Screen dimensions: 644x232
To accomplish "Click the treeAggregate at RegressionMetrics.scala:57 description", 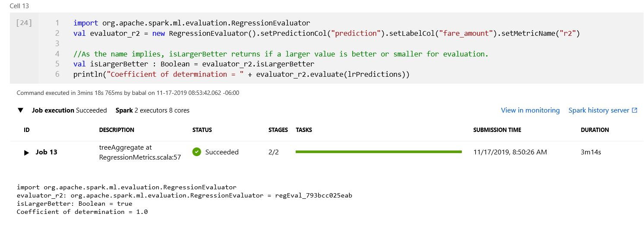I will coord(140,152).
